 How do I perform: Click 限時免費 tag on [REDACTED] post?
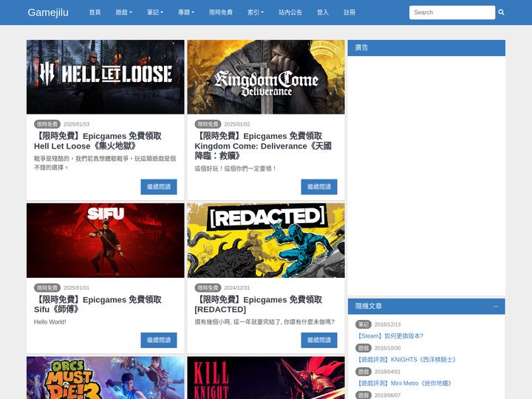point(208,287)
